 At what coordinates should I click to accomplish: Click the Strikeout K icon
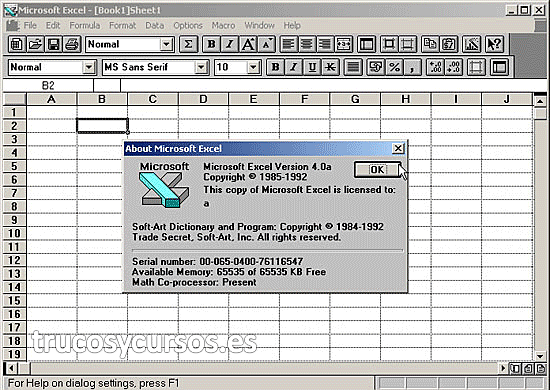[330, 67]
